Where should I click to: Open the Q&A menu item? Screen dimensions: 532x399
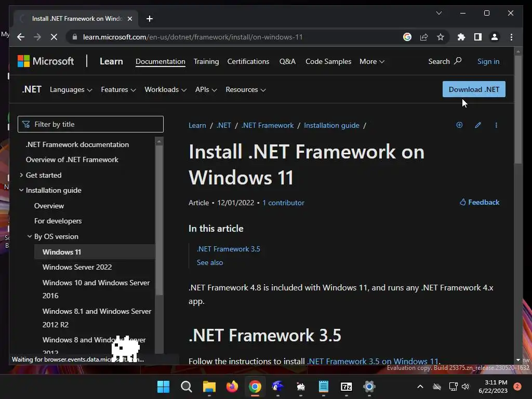click(x=287, y=61)
